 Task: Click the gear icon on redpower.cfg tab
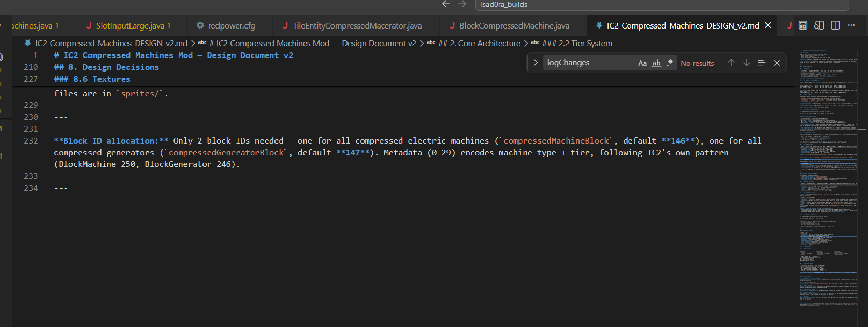tap(200, 25)
